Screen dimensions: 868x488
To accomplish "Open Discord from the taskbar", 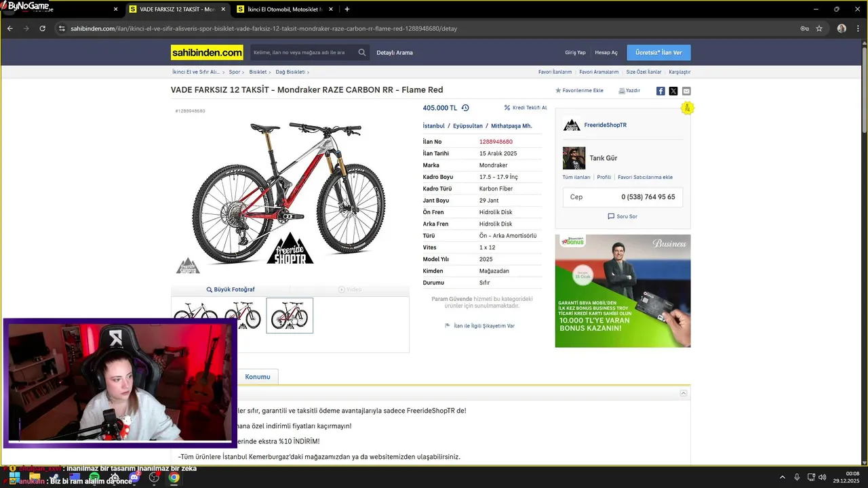I will tap(134, 477).
